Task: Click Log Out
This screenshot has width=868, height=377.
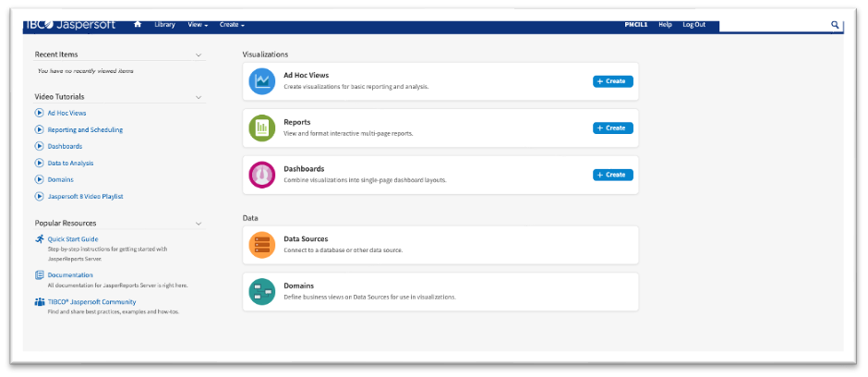Action: [x=694, y=25]
